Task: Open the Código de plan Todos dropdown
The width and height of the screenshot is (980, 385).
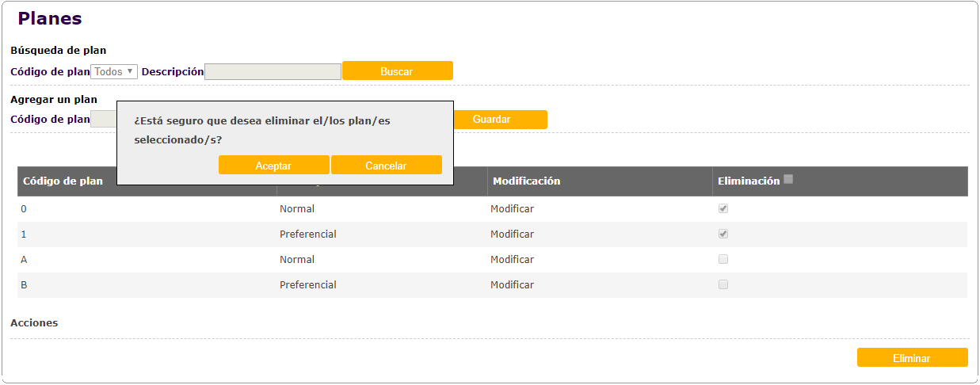Action: [114, 71]
